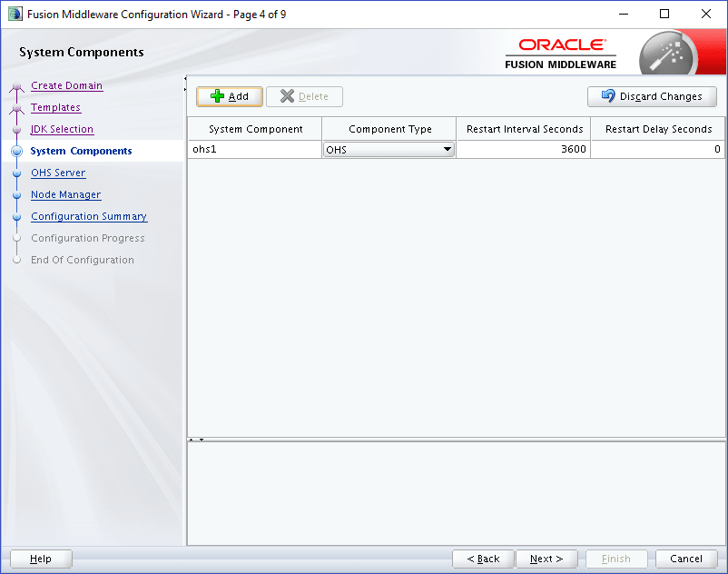Jump to Node Manager step

[66, 194]
